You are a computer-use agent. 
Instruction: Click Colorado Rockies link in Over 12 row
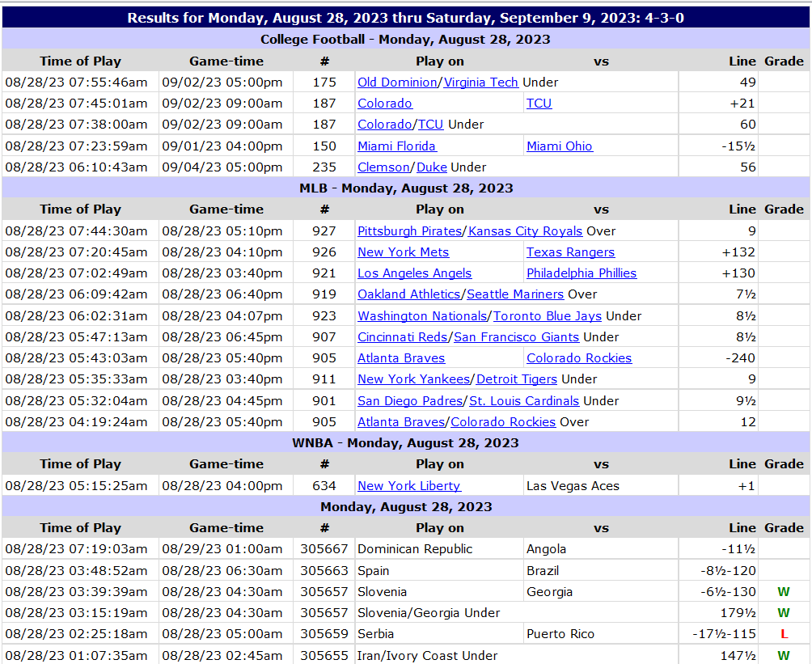coord(503,423)
